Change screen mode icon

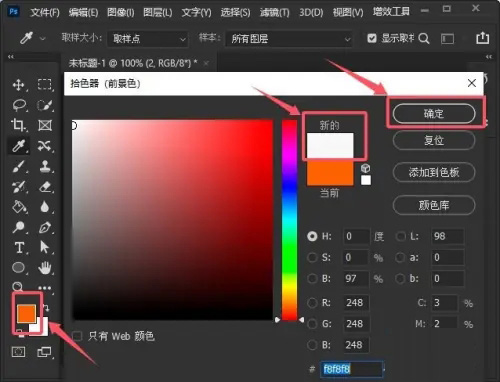(44, 352)
